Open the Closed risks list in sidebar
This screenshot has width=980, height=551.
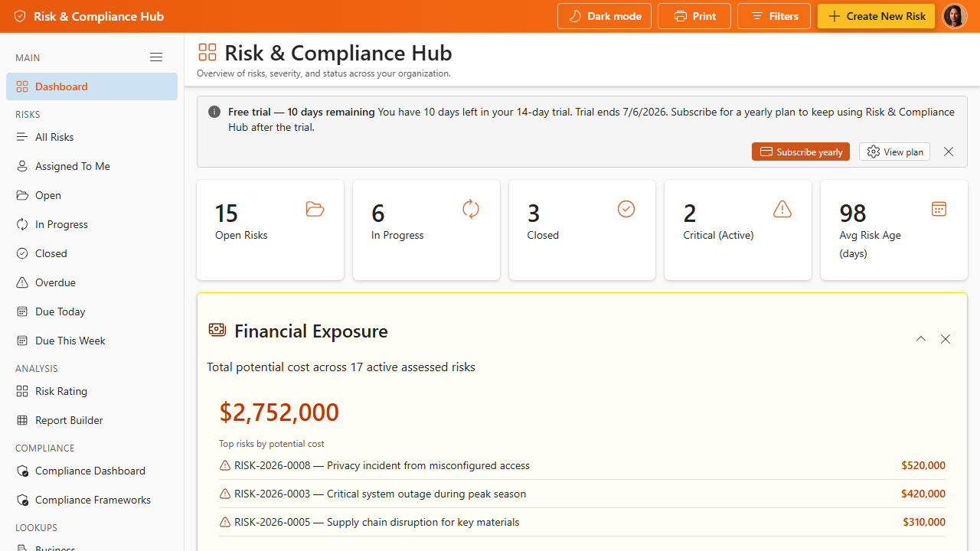coord(92,253)
